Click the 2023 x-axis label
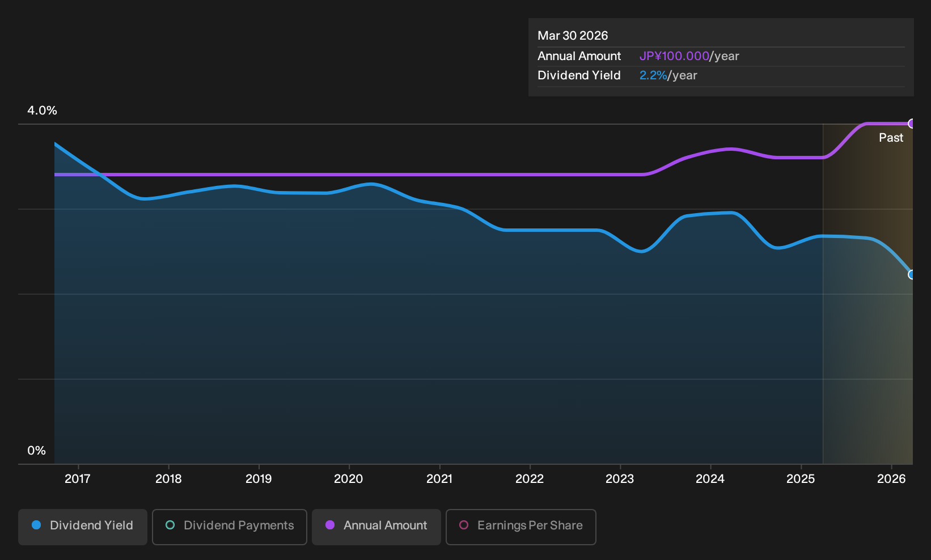Viewport: 931px width, 560px height. [620, 479]
